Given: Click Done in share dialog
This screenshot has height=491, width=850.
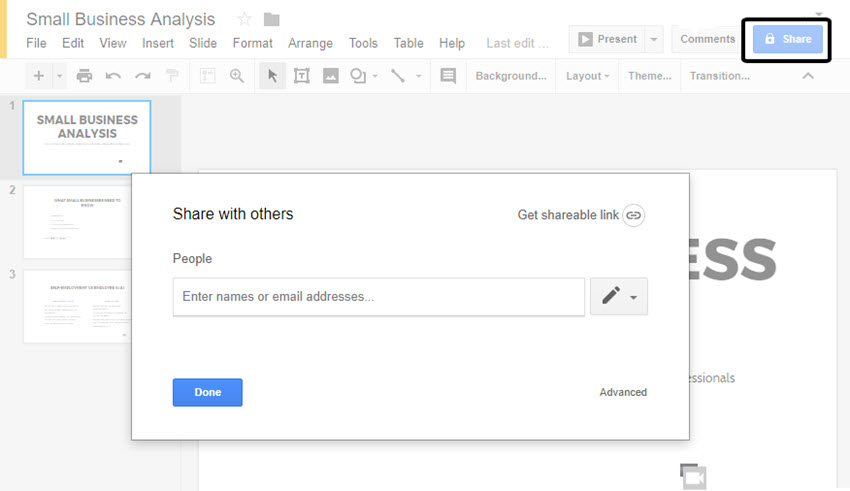Looking at the screenshot, I should pos(208,392).
